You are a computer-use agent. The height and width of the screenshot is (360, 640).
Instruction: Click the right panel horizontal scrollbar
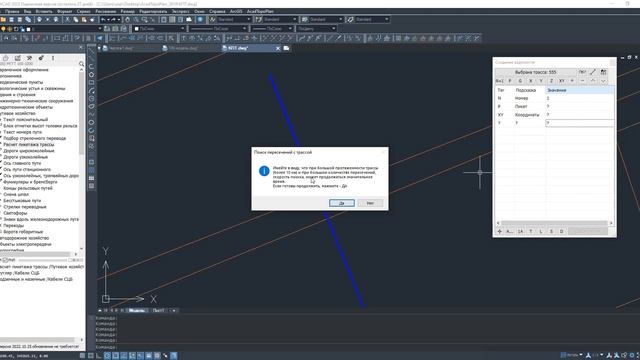point(554,223)
